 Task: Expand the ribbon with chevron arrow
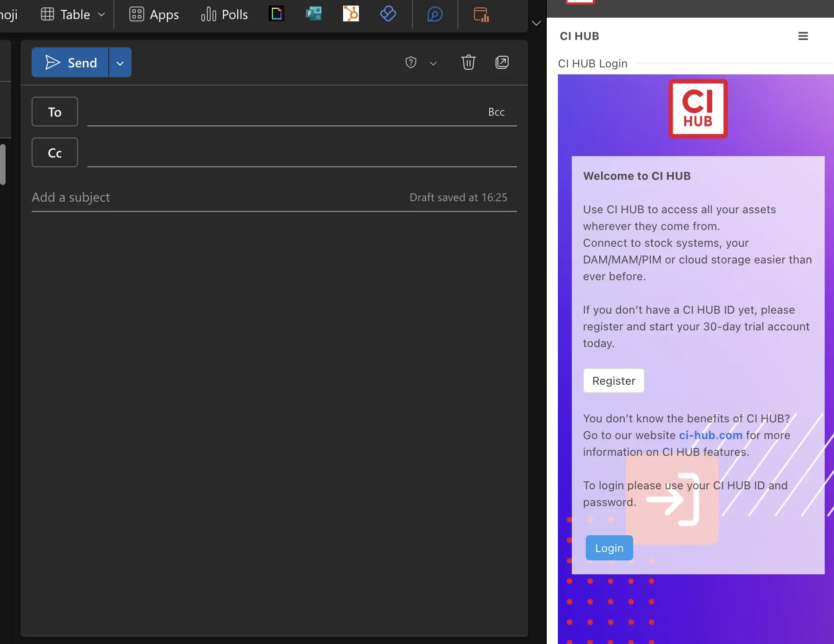click(x=536, y=23)
